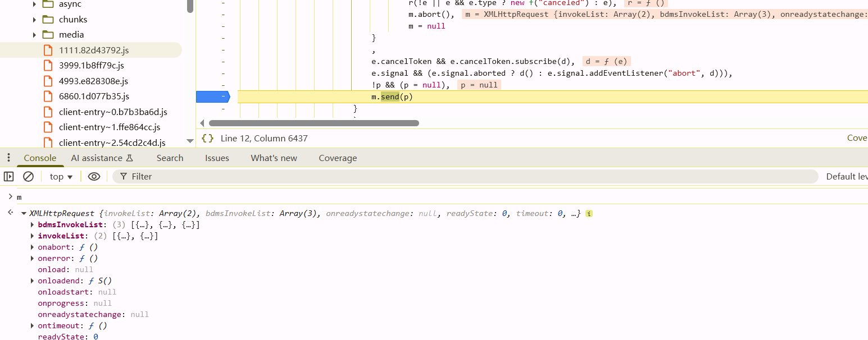Viewport: 868px width, 340px height.
Task: Expand bdmsInvokeList property
Action: [32, 225]
